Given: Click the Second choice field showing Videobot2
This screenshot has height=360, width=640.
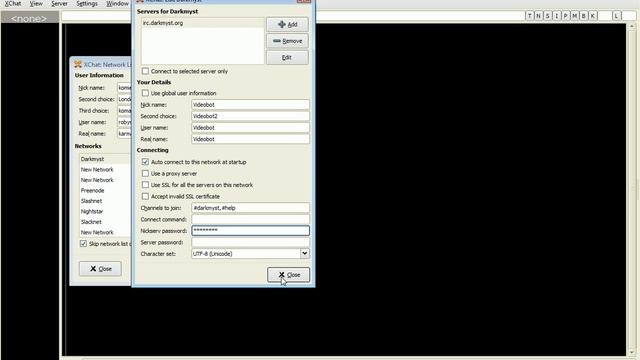Looking at the screenshot, I should pos(250,116).
